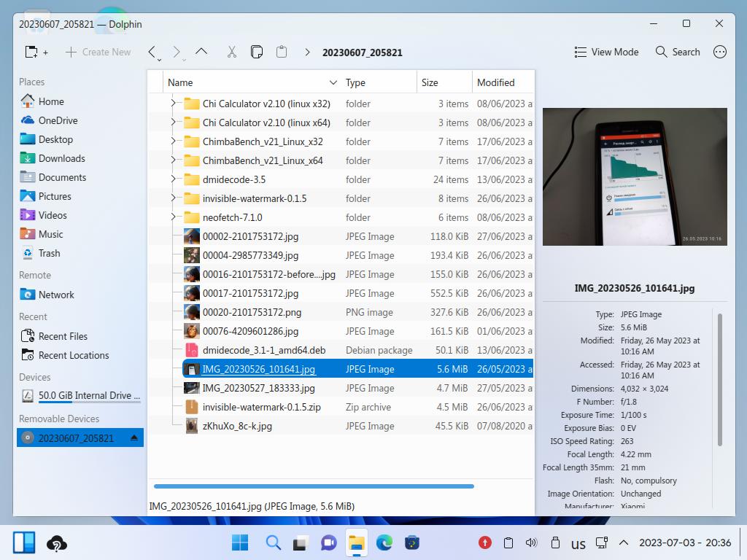Open Trash in Places sidebar

coord(79,253)
